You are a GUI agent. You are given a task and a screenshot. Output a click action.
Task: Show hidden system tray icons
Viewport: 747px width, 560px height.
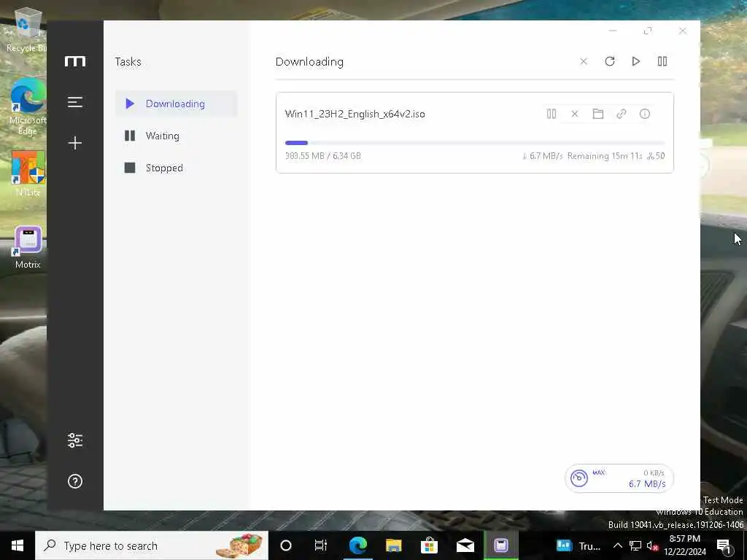[x=617, y=545]
